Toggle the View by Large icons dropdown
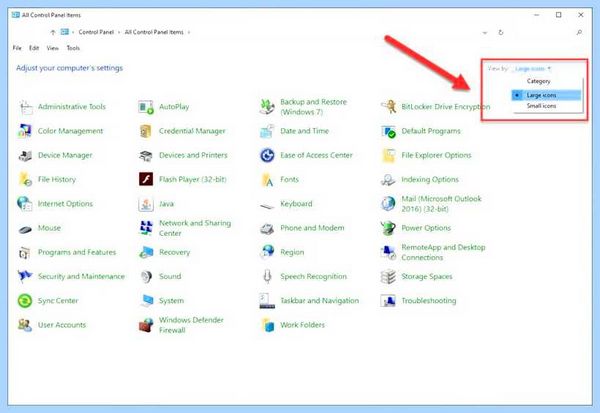Viewport: 600px width, 413px height. point(532,69)
